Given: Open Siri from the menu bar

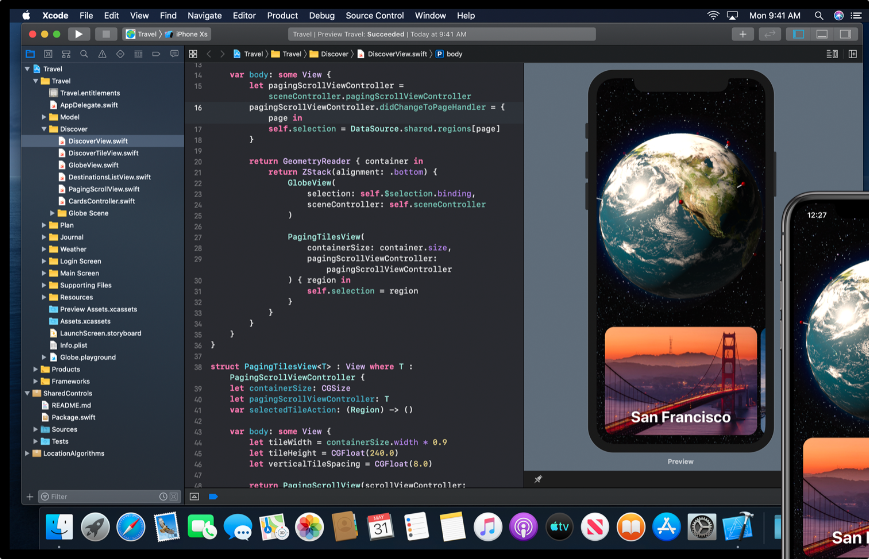Looking at the screenshot, I should (x=839, y=16).
